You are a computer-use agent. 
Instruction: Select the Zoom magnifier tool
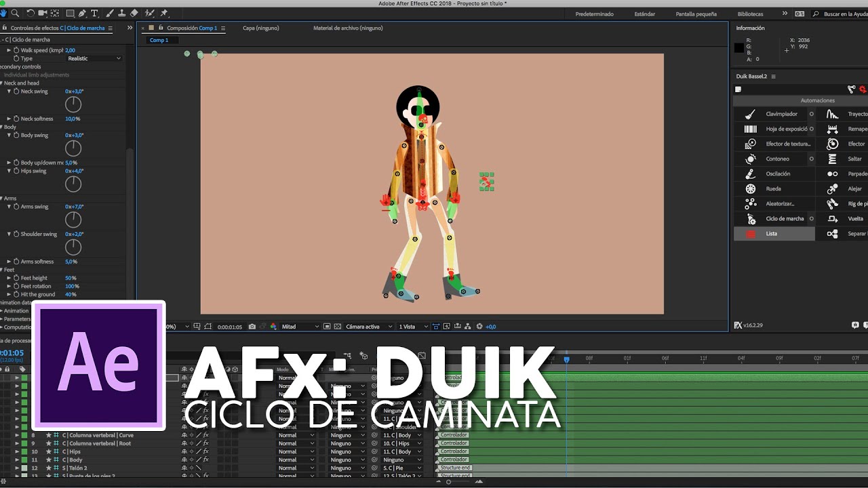15,13
